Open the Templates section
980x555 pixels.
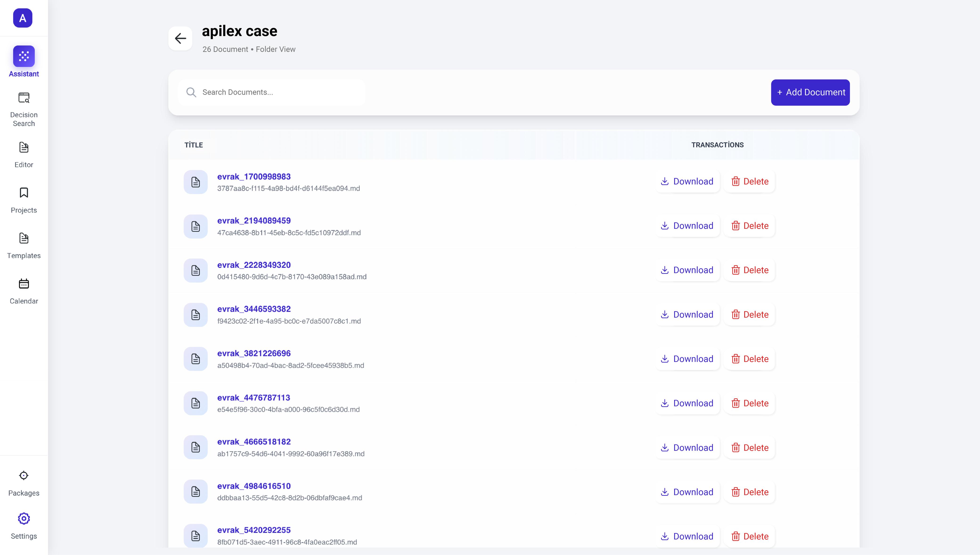[24, 238]
